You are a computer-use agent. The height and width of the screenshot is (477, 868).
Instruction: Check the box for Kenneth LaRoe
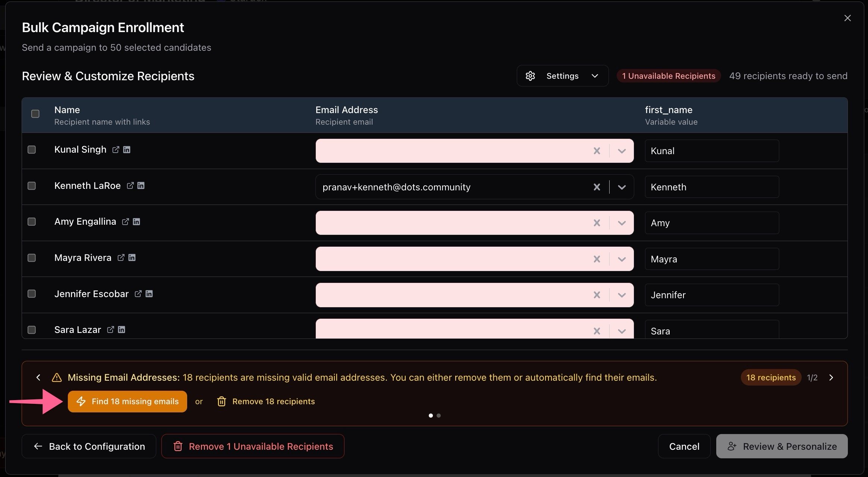tap(32, 186)
